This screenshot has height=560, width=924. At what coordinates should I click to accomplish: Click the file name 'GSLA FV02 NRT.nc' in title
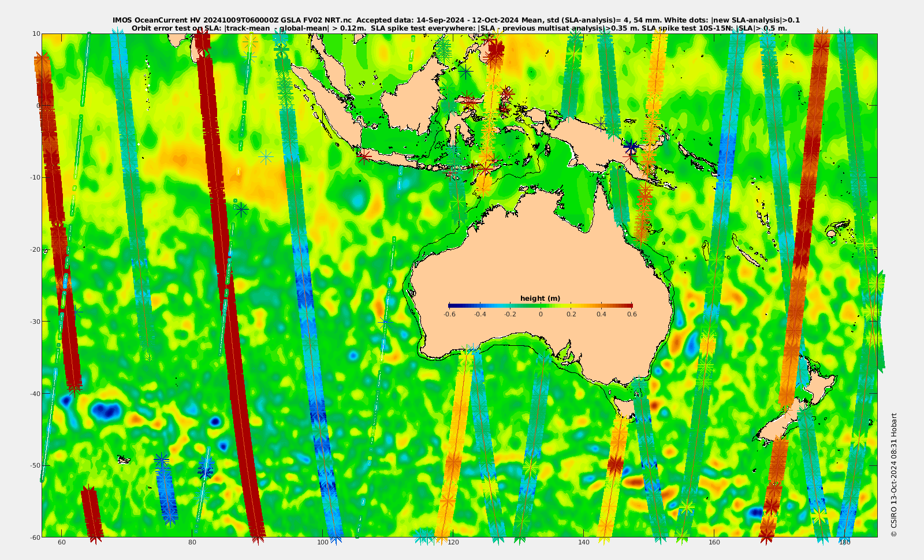[316, 20]
